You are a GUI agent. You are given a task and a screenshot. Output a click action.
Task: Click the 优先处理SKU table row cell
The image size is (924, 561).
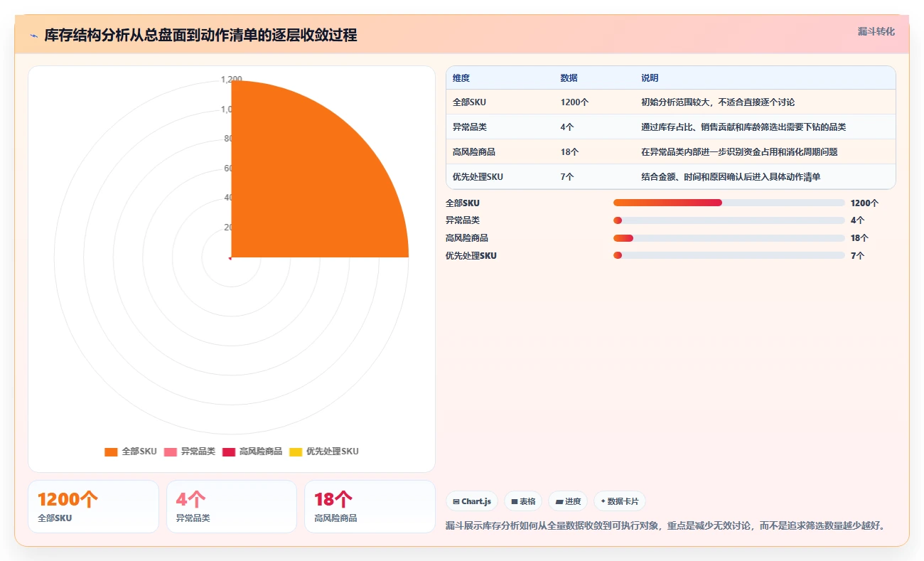pos(478,177)
